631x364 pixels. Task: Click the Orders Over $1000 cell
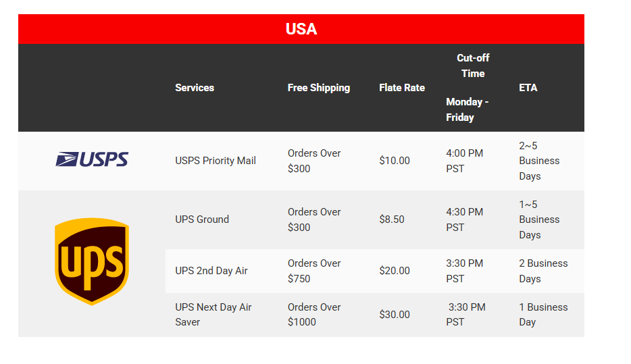pos(314,315)
